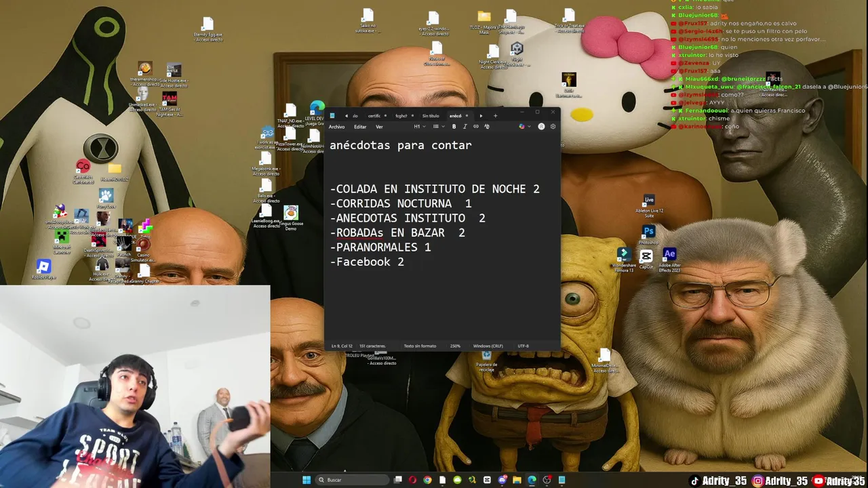Click the line '-CORRIDAS NOCTURNA 1'
The height and width of the screenshot is (488, 868).
pyautogui.click(x=401, y=203)
